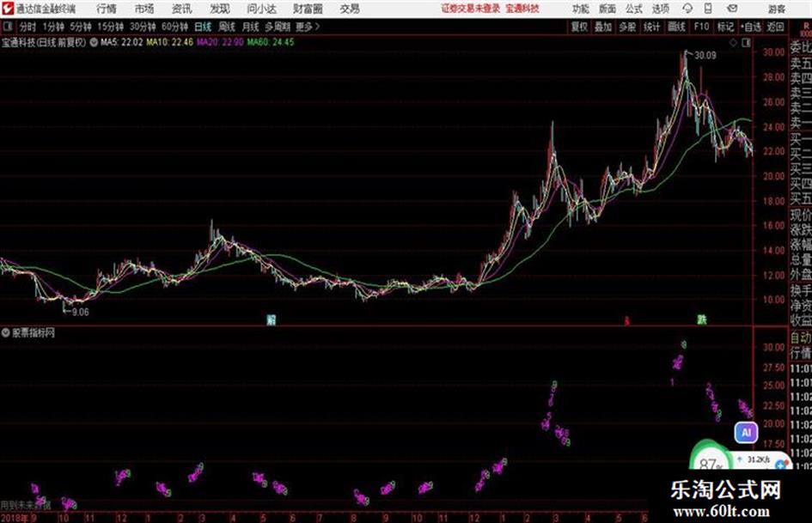Click the MA20: 22.90 value
The width and height of the screenshot is (812, 523).
(220, 42)
